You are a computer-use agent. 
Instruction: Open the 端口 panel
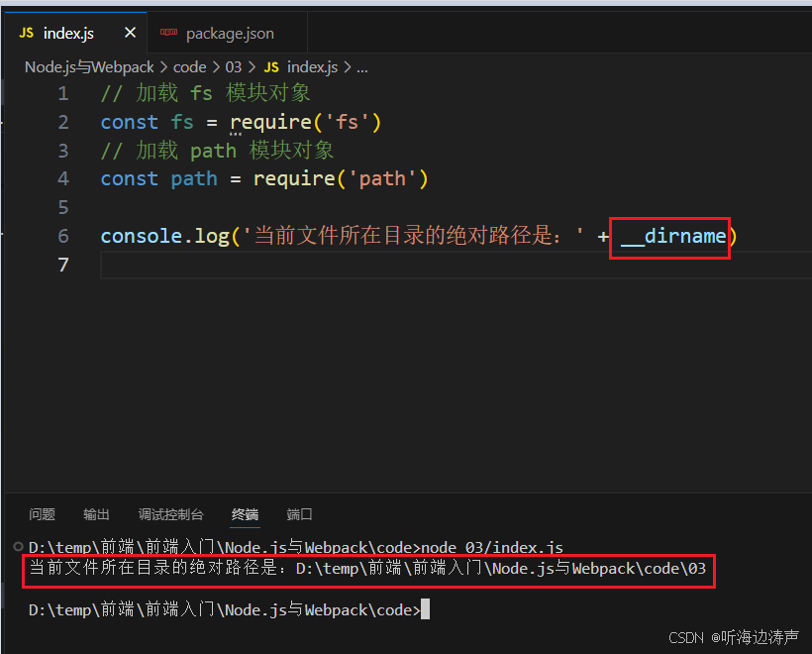299,514
